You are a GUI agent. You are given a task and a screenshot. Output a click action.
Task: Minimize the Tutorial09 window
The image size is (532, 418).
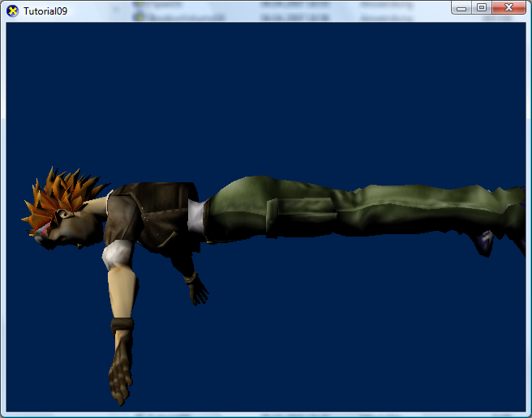click(461, 8)
